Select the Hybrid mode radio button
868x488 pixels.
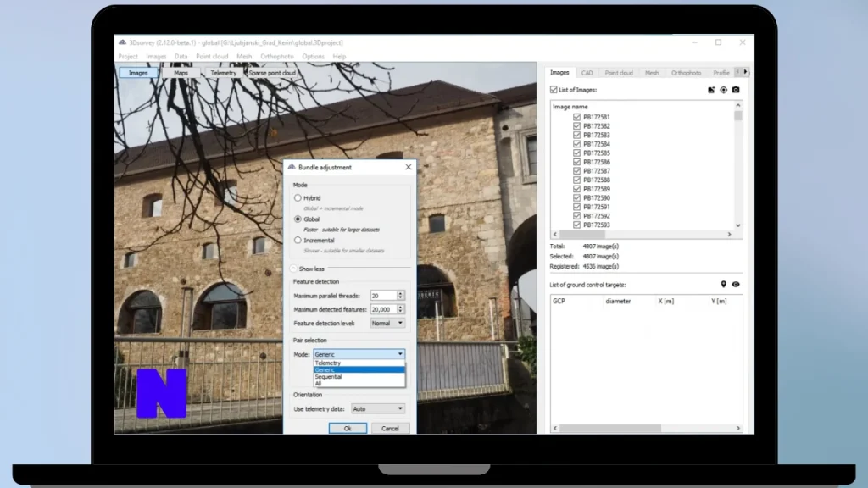(x=298, y=197)
